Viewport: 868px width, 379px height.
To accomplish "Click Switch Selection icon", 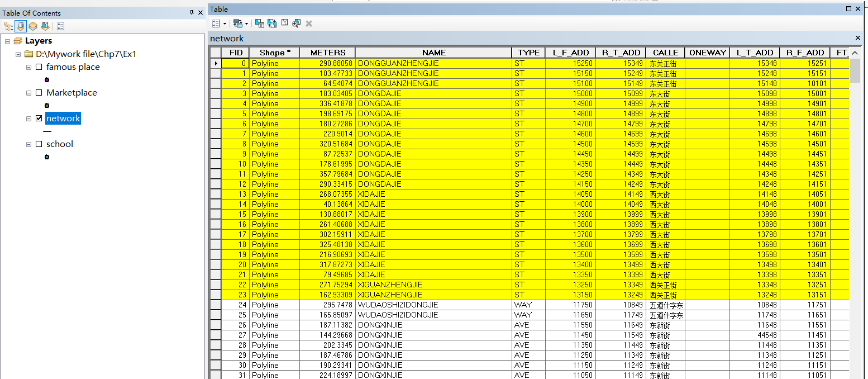I will click(272, 23).
